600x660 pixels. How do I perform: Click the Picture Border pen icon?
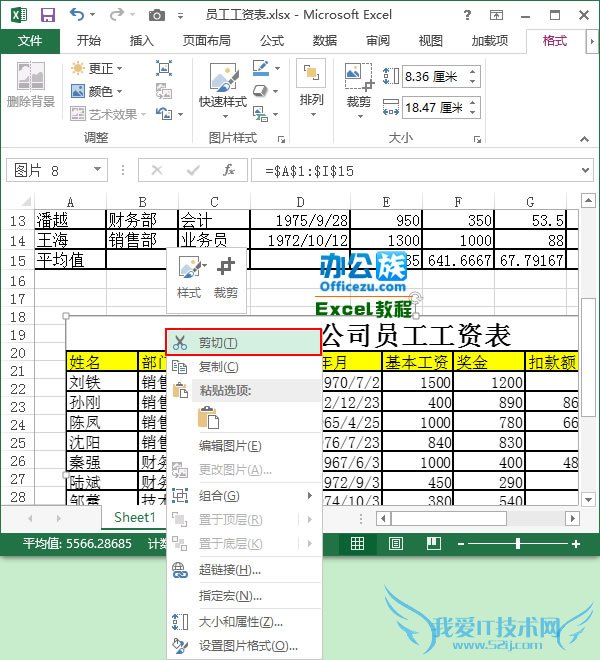(x=261, y=67)
